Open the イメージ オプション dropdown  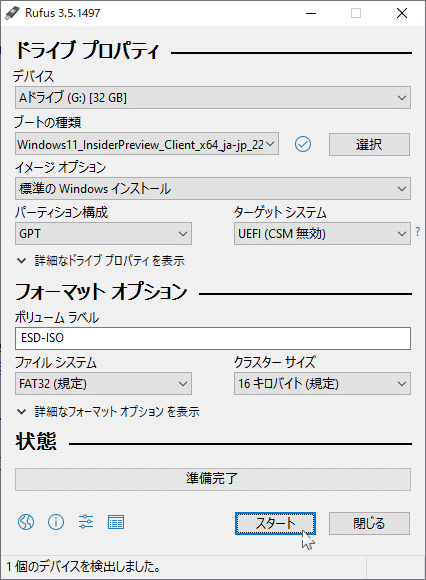click(x=213, y=189)
